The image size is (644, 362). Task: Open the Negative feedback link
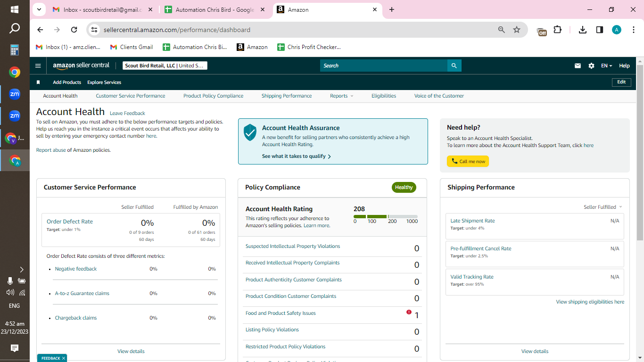click(76, 269)
